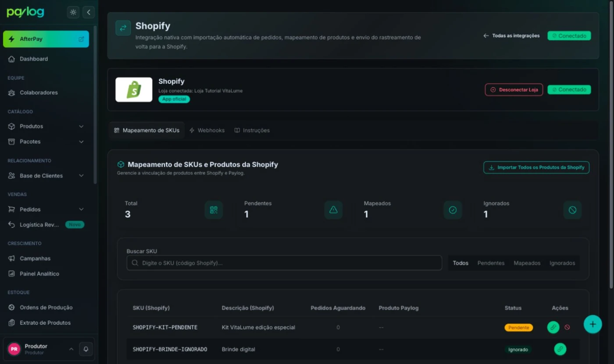
Task: Switch to Mapeamento de SKUs tab
Action: (x=146, y=131)
